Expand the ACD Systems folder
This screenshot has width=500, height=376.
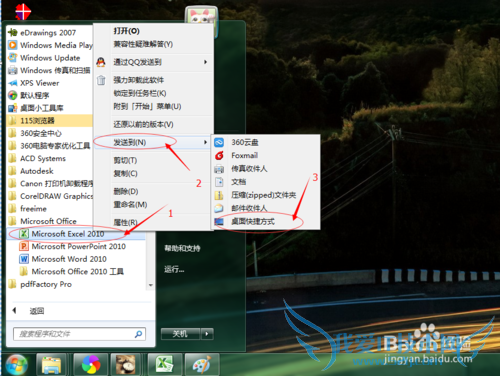pos(37,158)
